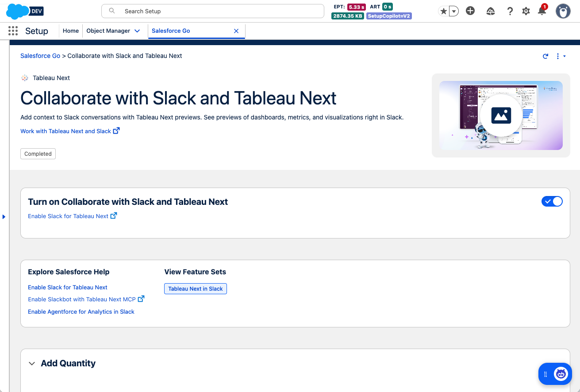Click the Setup app name label
580x392 pixels.
[37, 31]
